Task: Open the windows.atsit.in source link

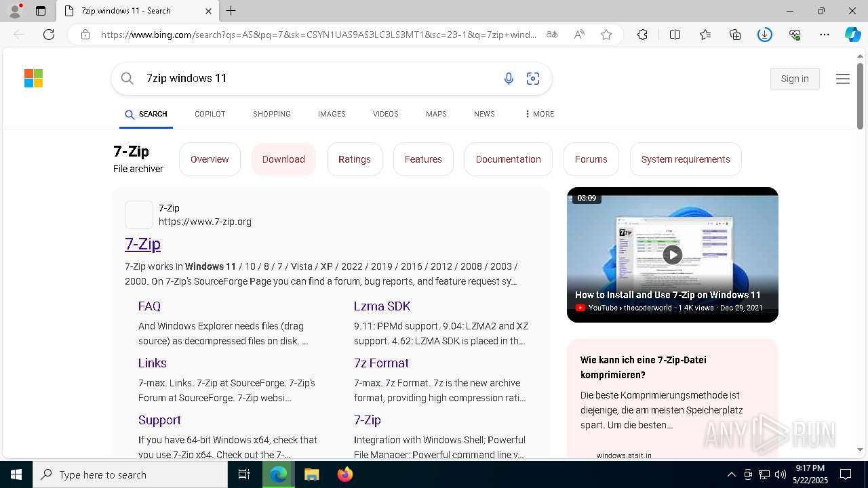Action: [x=624, y=455]
